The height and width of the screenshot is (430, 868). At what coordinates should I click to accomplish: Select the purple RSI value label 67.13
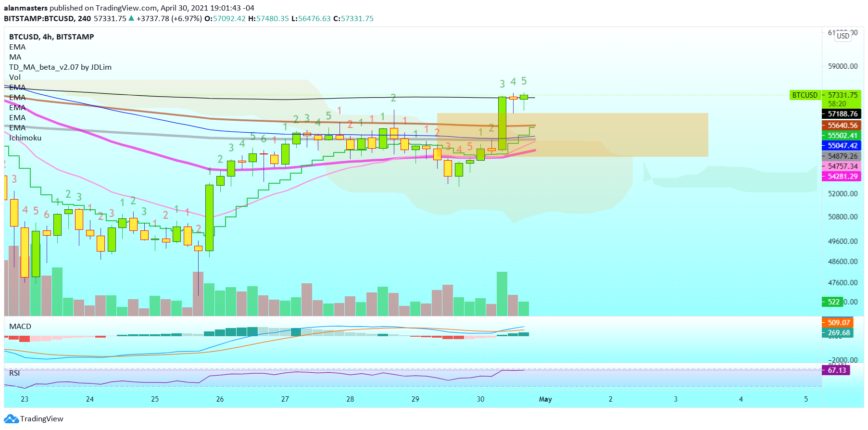point(836,370)
